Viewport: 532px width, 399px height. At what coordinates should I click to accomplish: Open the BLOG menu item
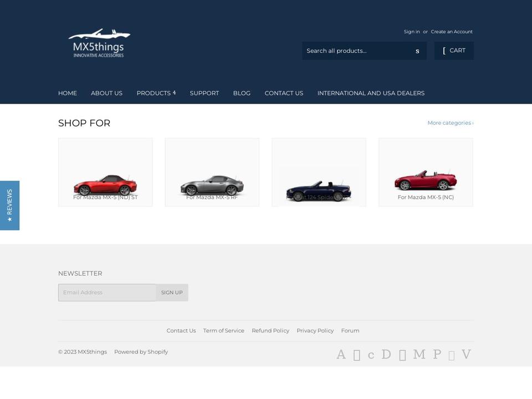click(x=242, y=93)
